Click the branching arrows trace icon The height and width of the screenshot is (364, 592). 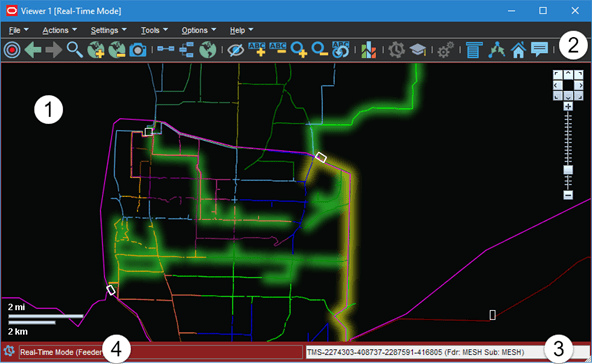[x=496, y=50]
